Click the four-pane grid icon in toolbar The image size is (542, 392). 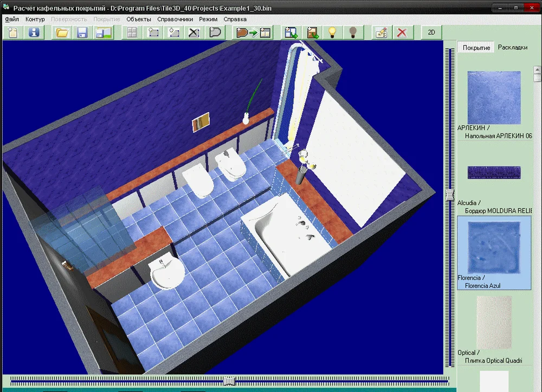point(132,33)
